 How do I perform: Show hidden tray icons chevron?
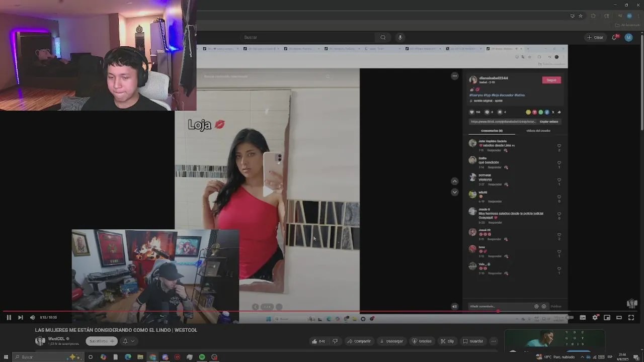583,357
